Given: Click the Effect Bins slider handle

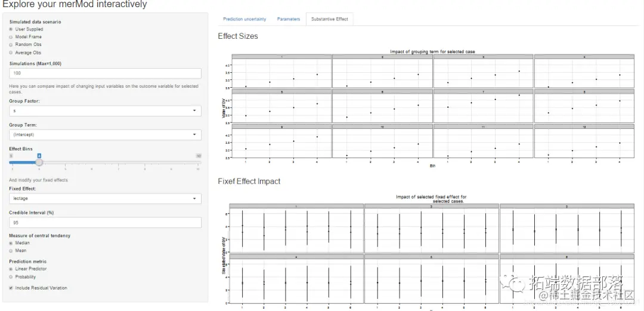Looking at the screenshot, I should point(39,162).
